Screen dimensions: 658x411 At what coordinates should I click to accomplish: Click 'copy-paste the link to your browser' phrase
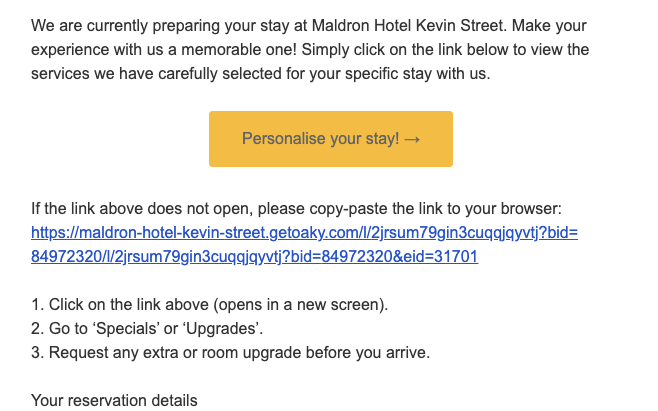tap(441, 209)
